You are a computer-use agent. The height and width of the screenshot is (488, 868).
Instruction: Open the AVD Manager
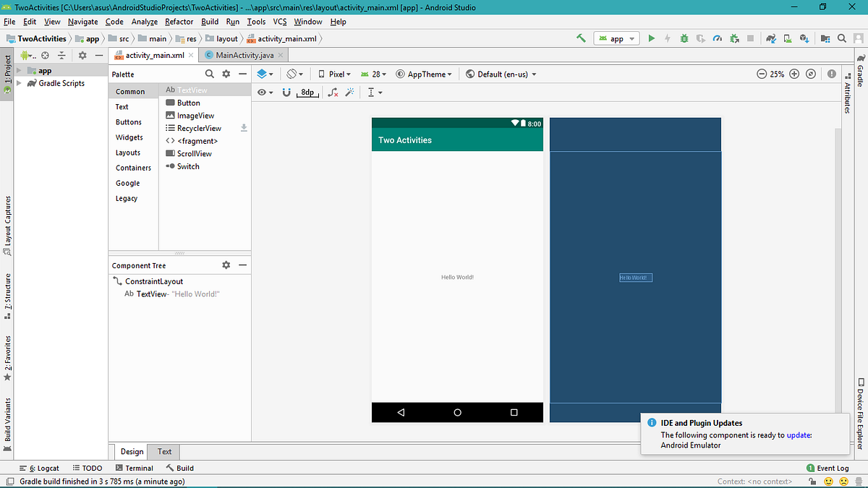coord(786,38)
